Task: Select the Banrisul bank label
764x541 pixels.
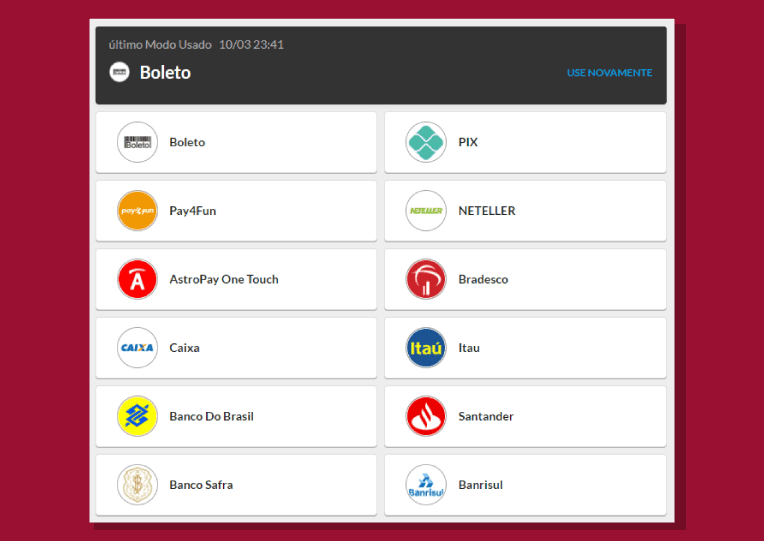Action: tap(480, 485)
